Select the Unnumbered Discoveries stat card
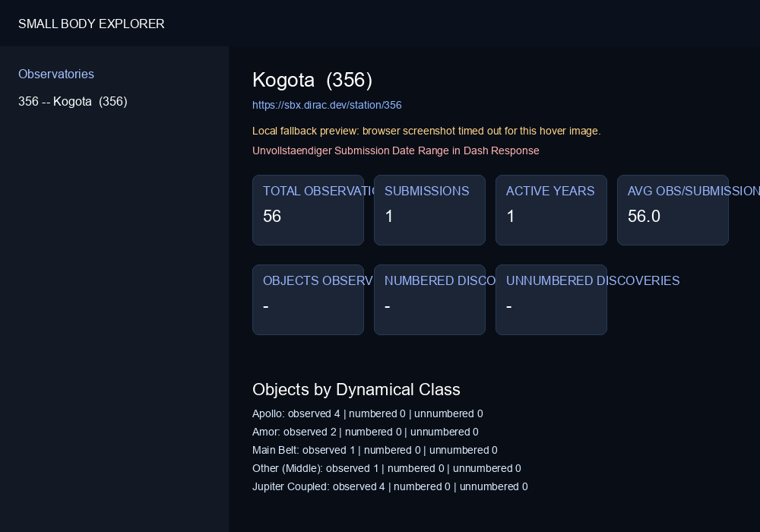 pos(551,300)
